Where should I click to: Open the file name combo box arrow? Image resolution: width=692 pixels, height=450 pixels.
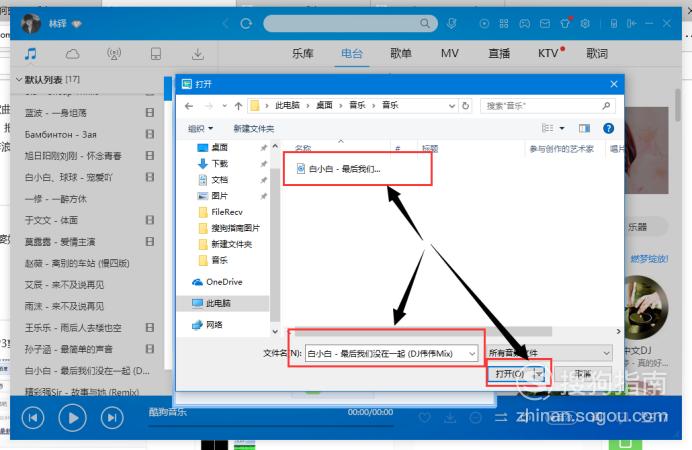[x=472, y=353]
